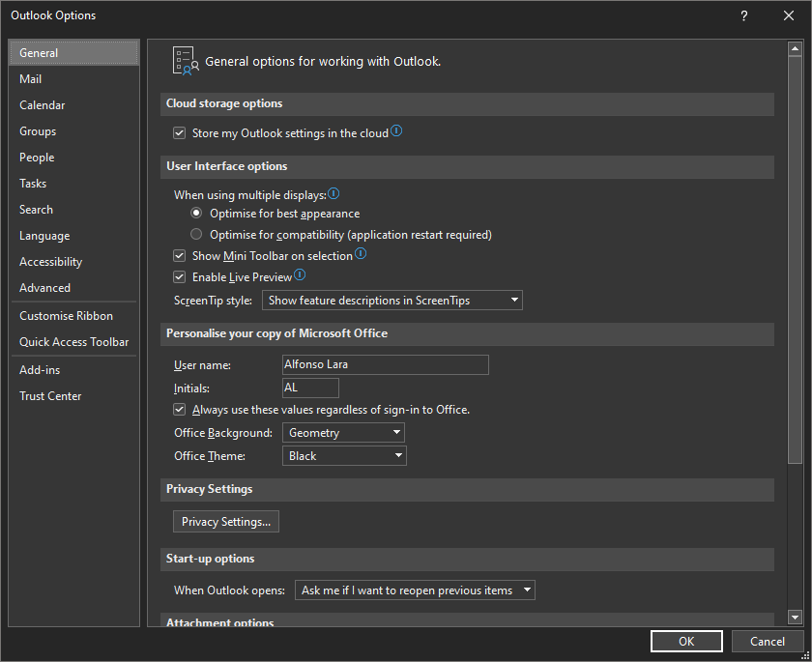Image resolution: width=812 pixels, height=662 pixels.
Task: Click the Privacy Settings button
Action: (226, 522)
